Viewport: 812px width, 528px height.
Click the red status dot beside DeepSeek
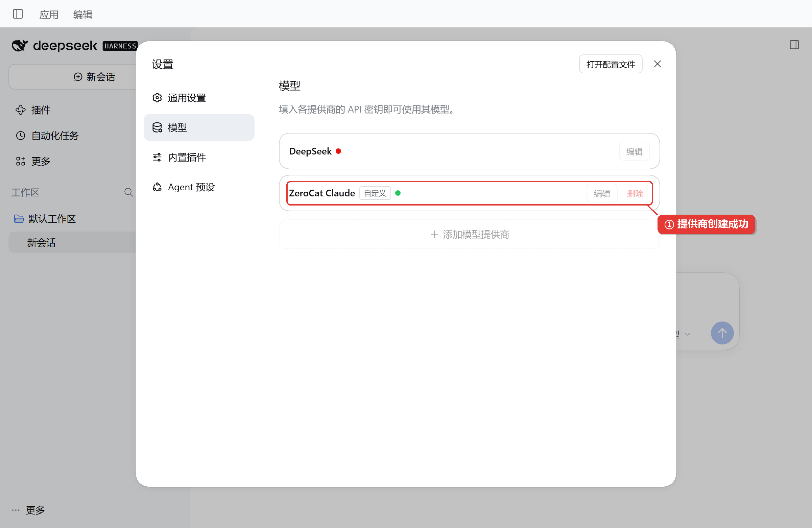(x=338, y=151)
